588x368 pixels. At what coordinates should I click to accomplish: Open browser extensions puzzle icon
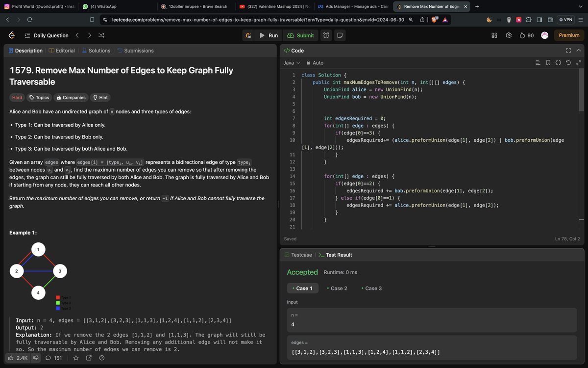[529, 20]
